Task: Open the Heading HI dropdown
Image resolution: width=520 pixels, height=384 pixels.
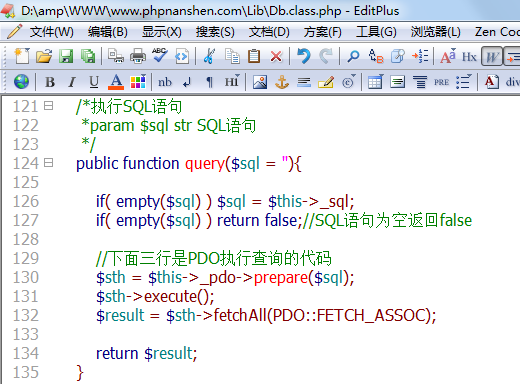Action: 232,82
